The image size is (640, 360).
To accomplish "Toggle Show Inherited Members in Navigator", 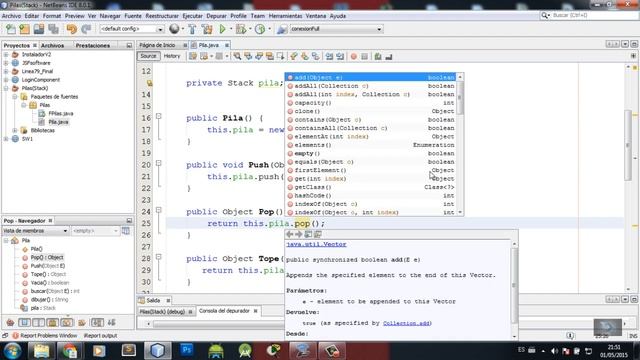I will point(10,323).
